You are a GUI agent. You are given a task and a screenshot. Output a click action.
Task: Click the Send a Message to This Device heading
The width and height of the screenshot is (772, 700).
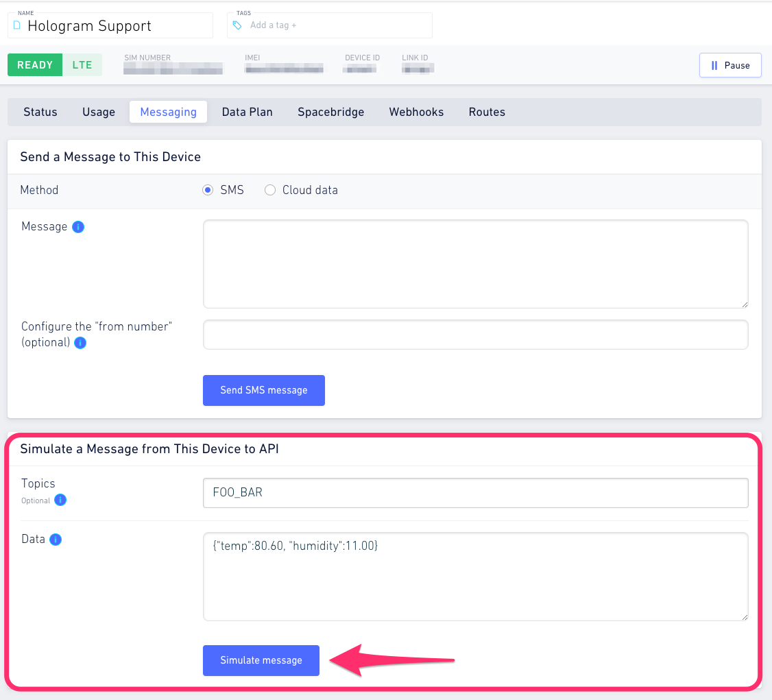pyautogui.click(x=111, y=157)
